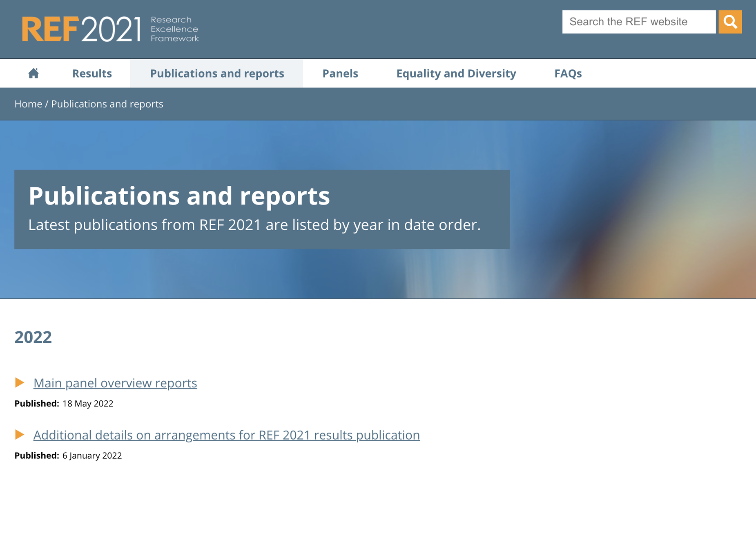The height and width of the screenshot is (551, 756).
Task: Click Home in the breadcrumb trail
Action: [28, 104]
